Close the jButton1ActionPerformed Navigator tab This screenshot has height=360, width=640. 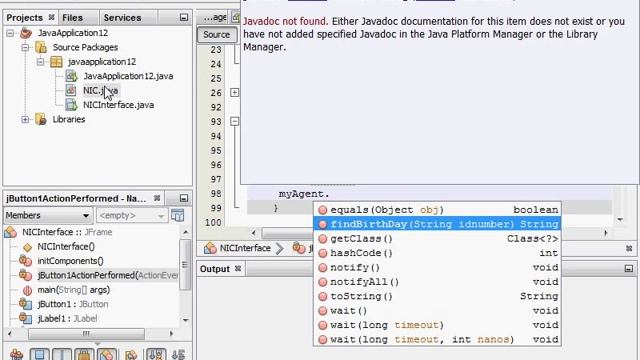157,198
